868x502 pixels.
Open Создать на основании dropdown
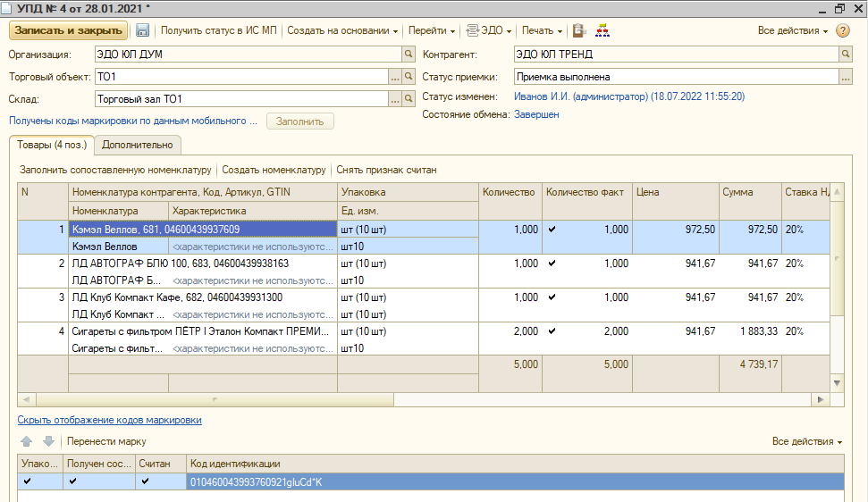pos(342,30)
